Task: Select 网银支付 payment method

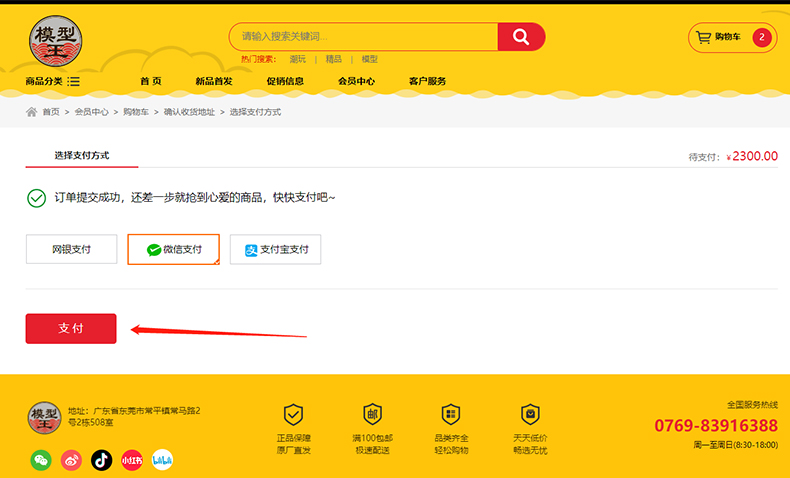Action: click(x=71, y=249)
